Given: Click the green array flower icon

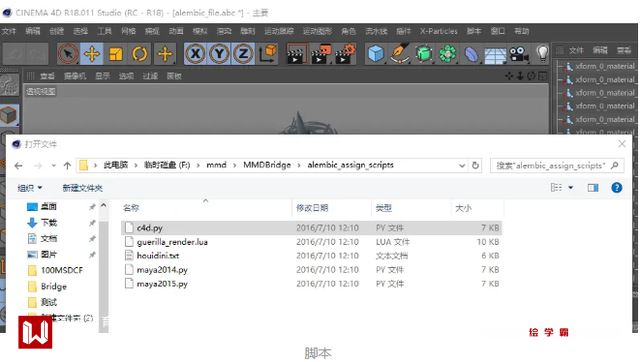Looking at the screenshot, I should (448, 54).
